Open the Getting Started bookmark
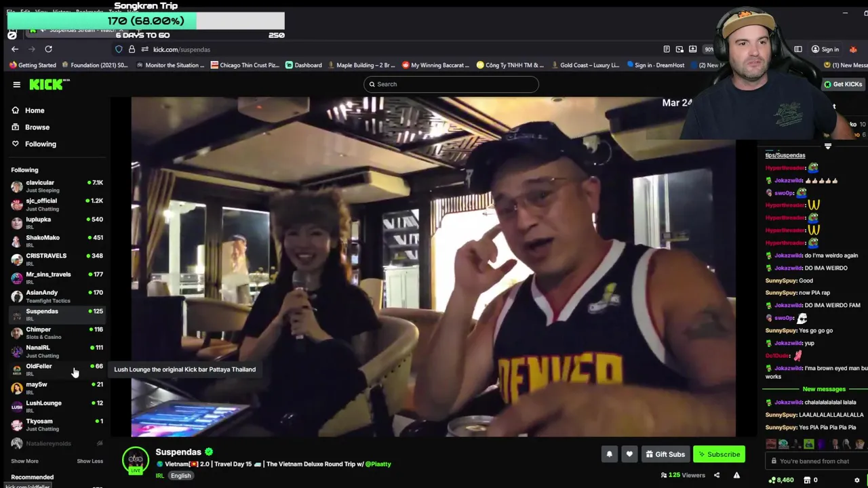The width and height of the screenshot is (868, 488). pyautogui.click(x=33, y=65)
